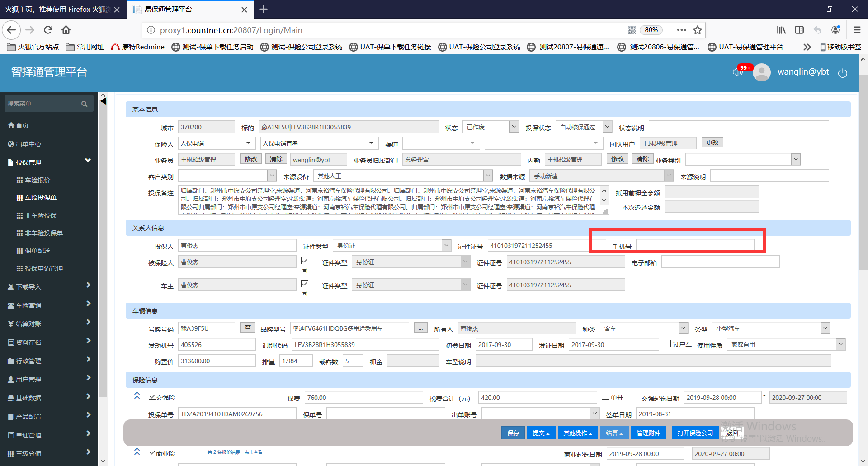
Task: Collapse the sidebar with the black arrow
Action: point(103,101)
